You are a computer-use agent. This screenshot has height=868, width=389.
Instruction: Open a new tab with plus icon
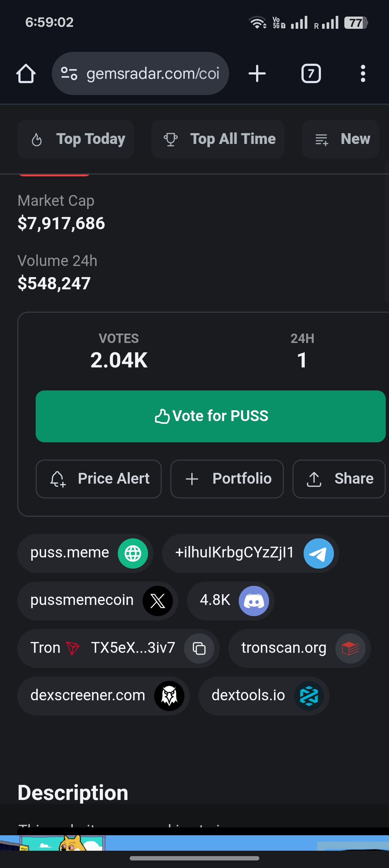pyautogui.click(x=257, y=73)
